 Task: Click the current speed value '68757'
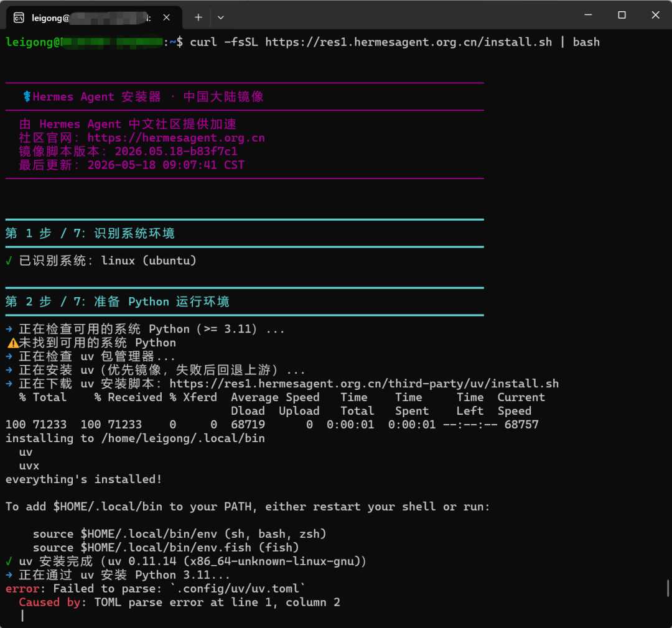point(521,425)
